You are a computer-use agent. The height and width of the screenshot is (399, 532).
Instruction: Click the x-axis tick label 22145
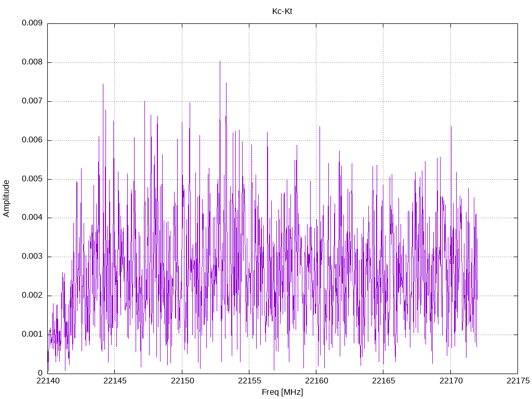tap(115, 381)
